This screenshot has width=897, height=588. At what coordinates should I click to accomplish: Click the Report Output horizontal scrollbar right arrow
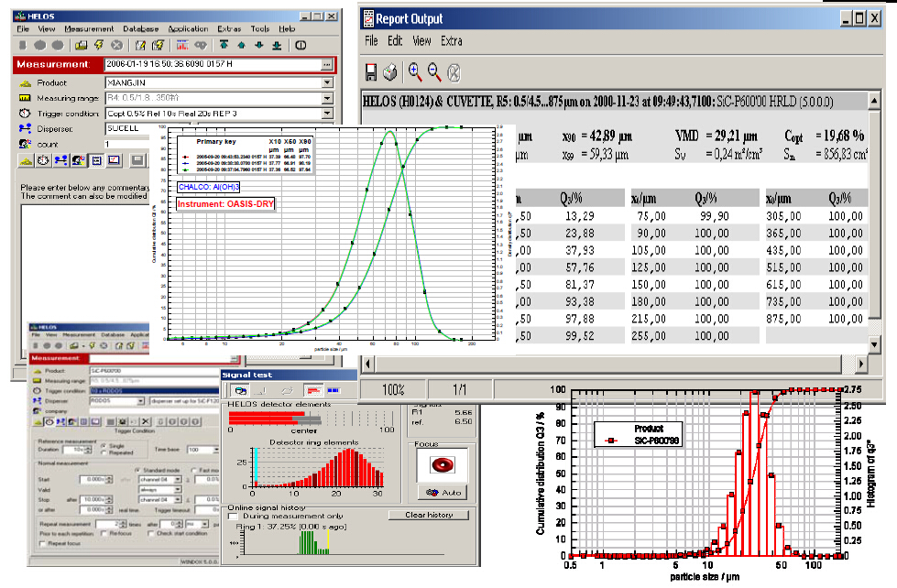(x=861, y=364)
